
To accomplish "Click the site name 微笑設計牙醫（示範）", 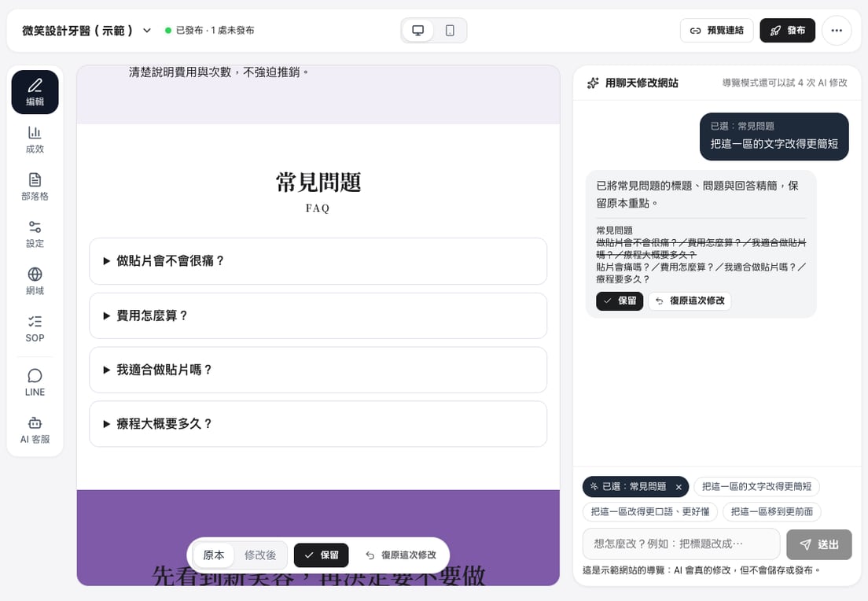I will click(x=78, y=31).
